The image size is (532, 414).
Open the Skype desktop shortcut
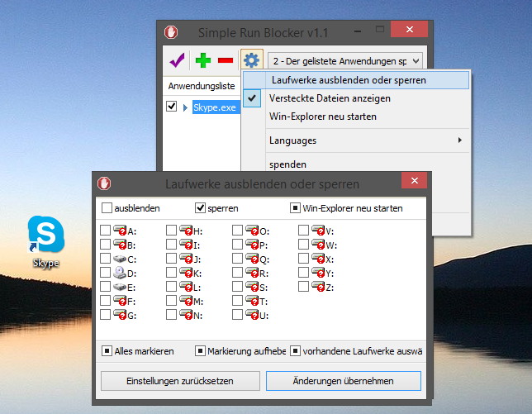[45, 242]
